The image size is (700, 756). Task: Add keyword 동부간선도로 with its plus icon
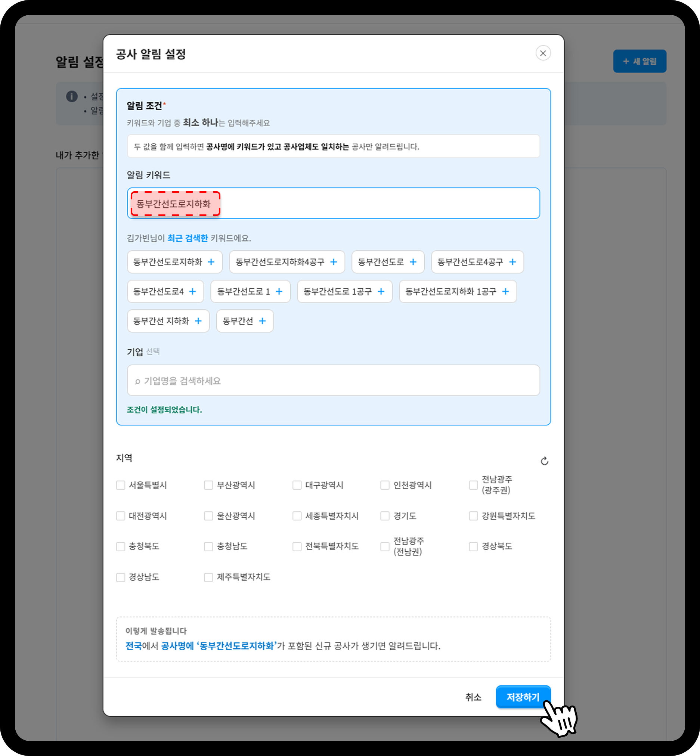coord(413,262)
